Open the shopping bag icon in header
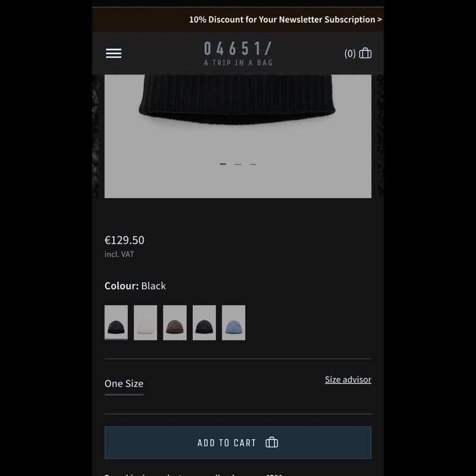Screen dimensions: 476x476 (365, 53)
